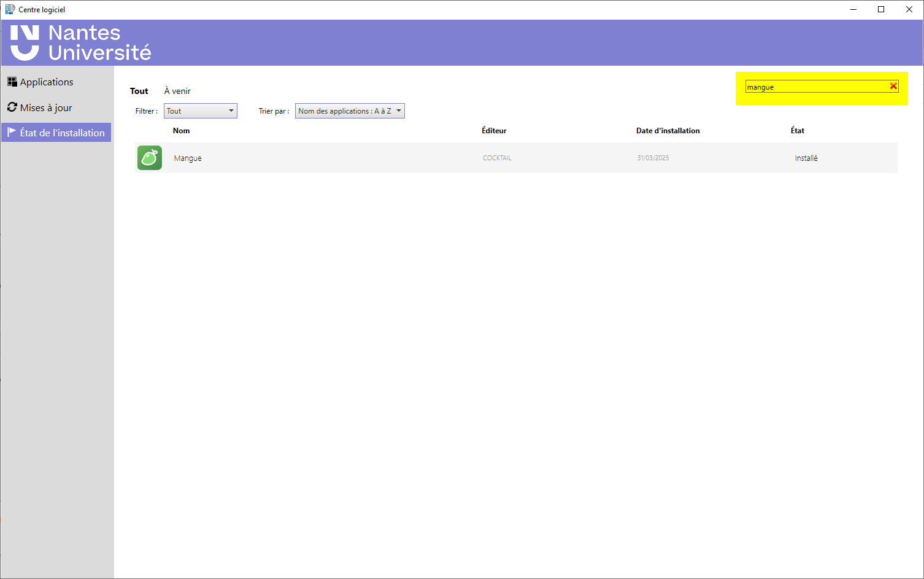Click the Installé status of Mangue
Image resolution: width=924 pixels, height=579 pixels.
pos(806,158)
